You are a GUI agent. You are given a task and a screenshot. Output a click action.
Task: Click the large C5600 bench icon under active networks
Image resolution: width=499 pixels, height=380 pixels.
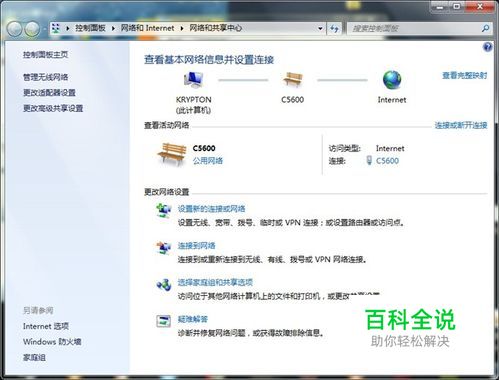click(x=172, y=154)
